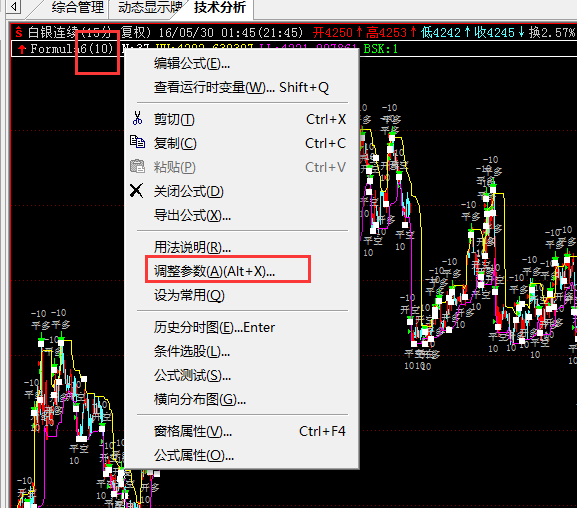577x508 pixels.
Task: Switch to the 综合管理 tab
Action: (x=78, y=7)
